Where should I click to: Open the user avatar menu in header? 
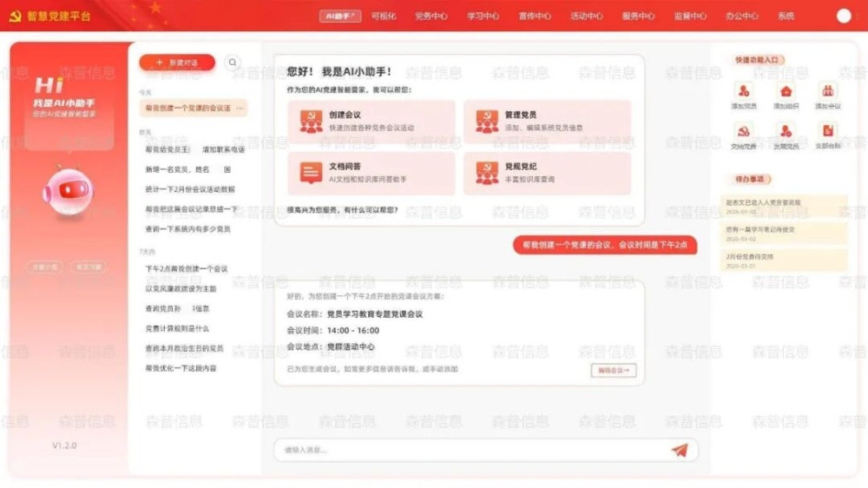tap(843, 16)
